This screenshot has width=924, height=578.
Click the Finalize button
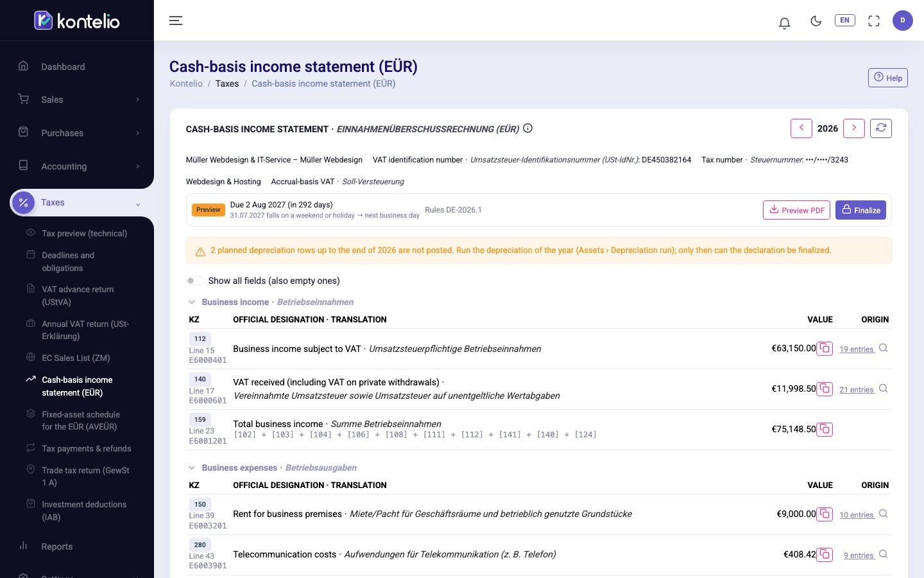860,210
